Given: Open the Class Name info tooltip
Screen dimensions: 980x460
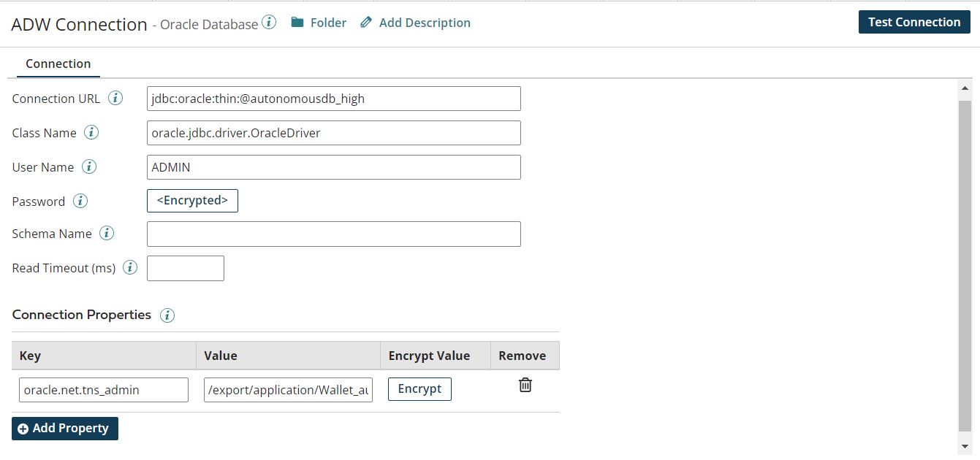Looking at the screenshot, I should (x=91, y=132).
